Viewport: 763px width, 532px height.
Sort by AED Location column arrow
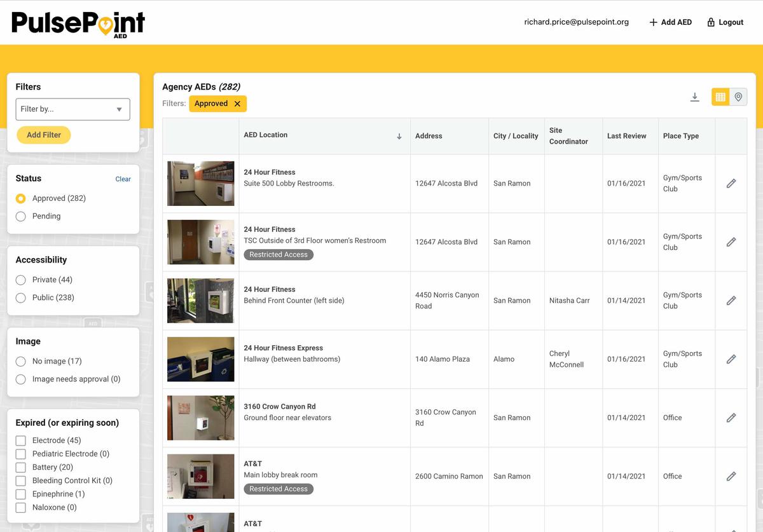[399, 136]
